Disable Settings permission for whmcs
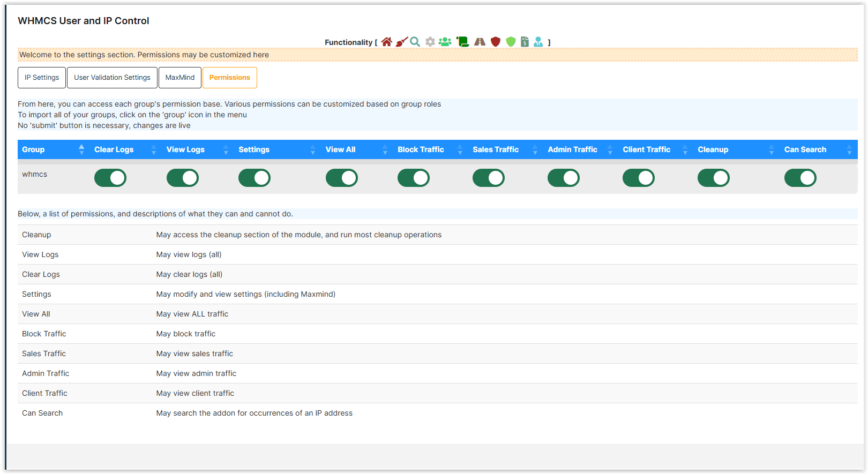The image size is (868, 474). [255, 178]
